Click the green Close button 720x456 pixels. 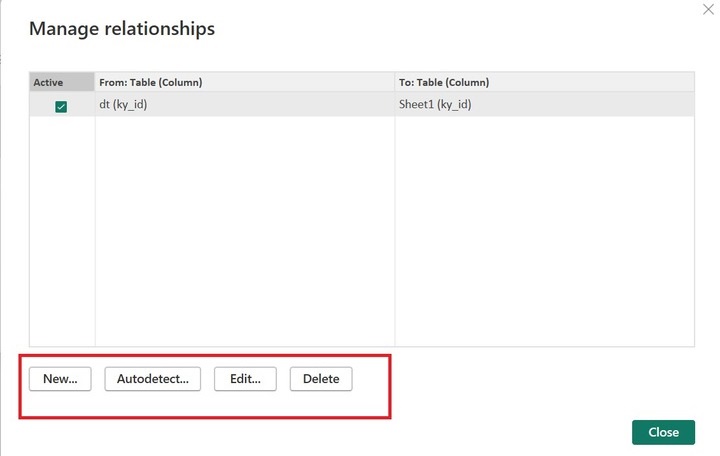point(663,432)
